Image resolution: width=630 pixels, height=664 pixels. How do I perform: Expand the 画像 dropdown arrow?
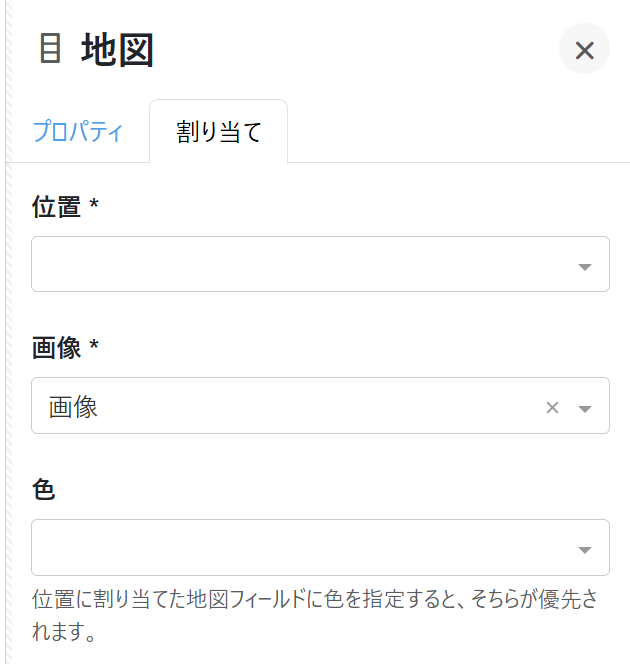[x=586, y=408]
